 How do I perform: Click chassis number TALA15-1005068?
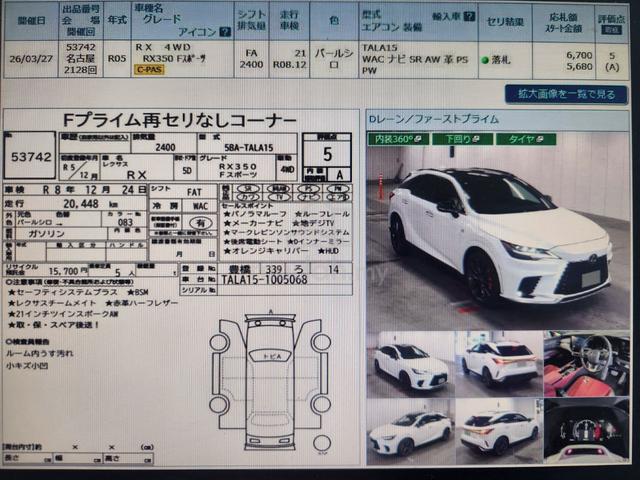point(264,280)
